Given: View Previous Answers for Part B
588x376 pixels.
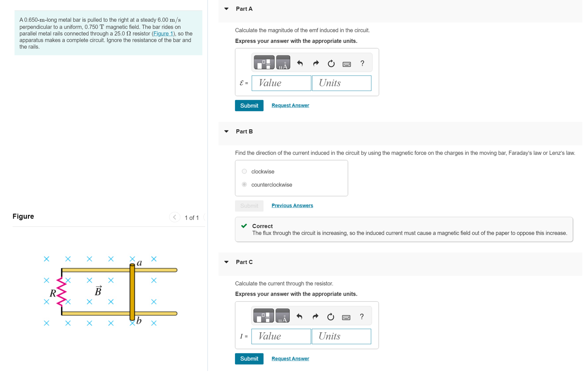Looking at the screenshot, I should 292,205.
